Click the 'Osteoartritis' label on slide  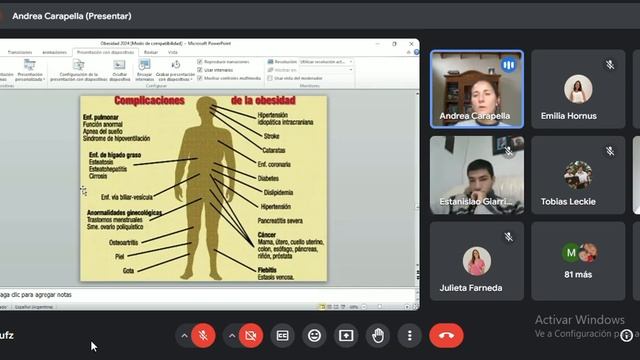pos(123,242)
